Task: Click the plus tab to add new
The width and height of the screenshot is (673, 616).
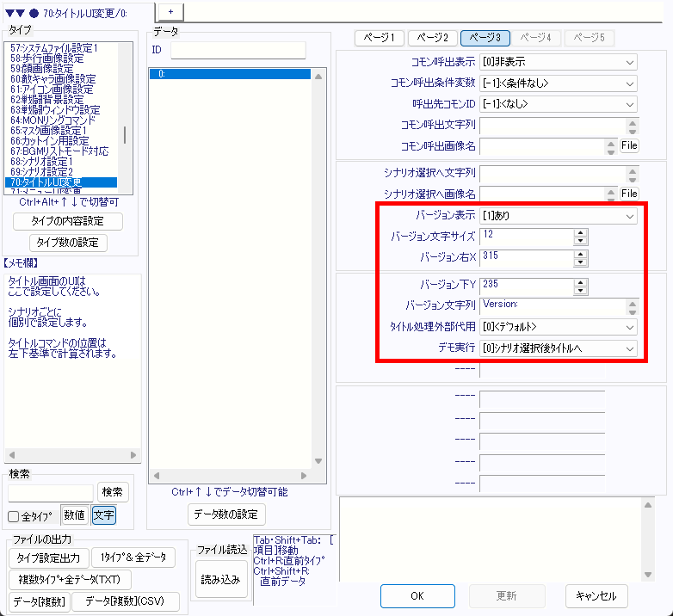Action: point(170,9)
